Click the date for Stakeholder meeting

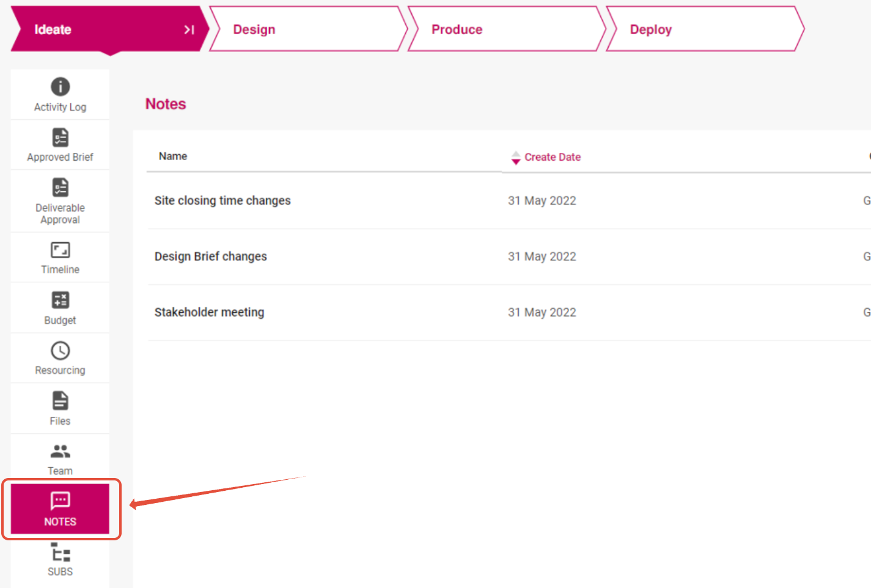coord(542,312)
